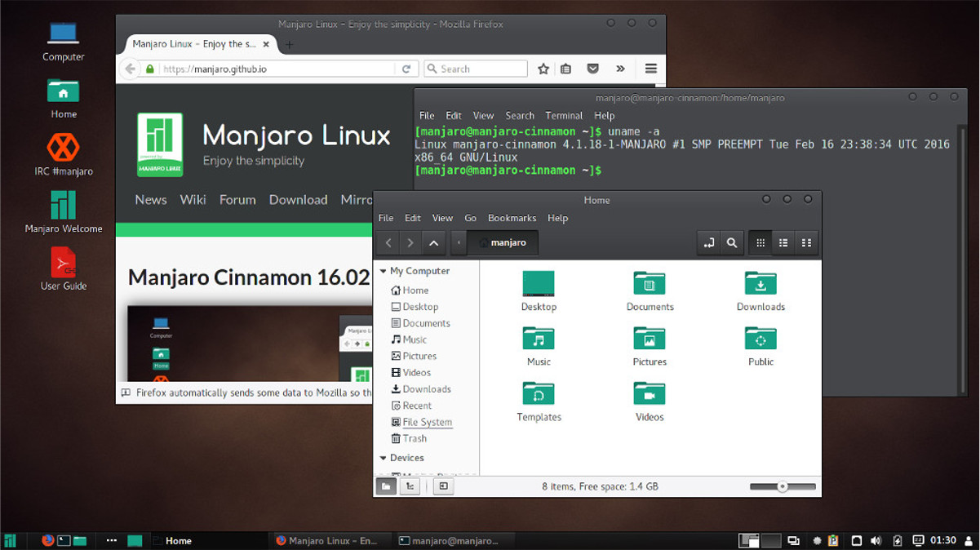The height and width of the screenshot is (550, 980).
Task: Open the Trash item in the sidebar
Action: click(x=413, y=438)
